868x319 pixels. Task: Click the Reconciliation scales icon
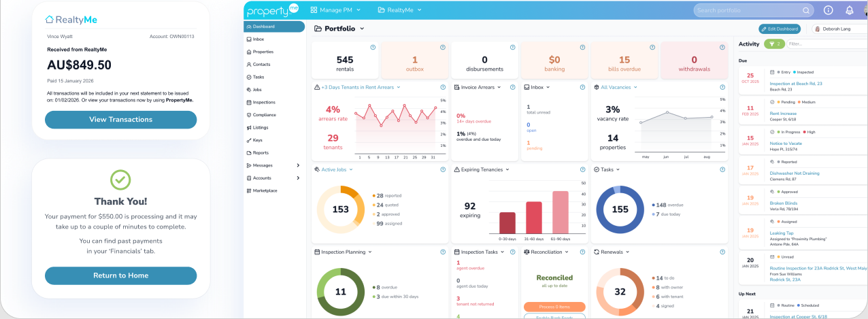point(526,252)
